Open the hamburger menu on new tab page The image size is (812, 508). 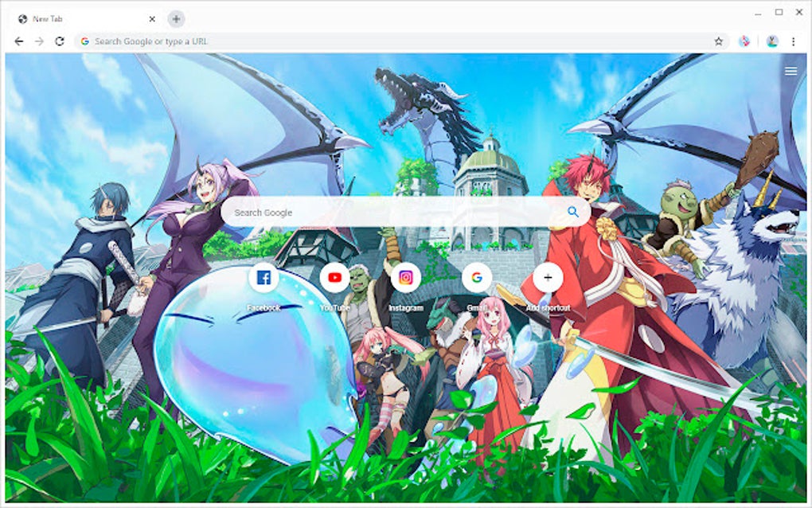coord(791,72)
